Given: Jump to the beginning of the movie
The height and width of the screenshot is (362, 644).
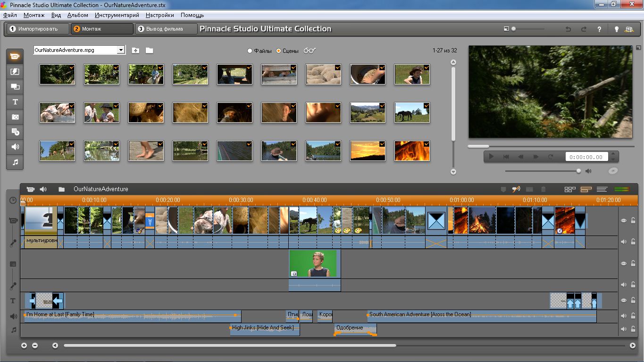Looking at the screenshot, I should click(506, 157).
